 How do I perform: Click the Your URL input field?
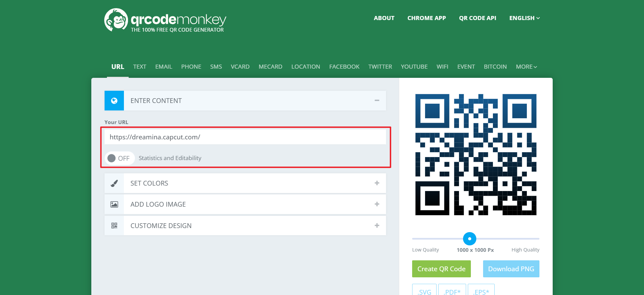click(x=245, y=137)
